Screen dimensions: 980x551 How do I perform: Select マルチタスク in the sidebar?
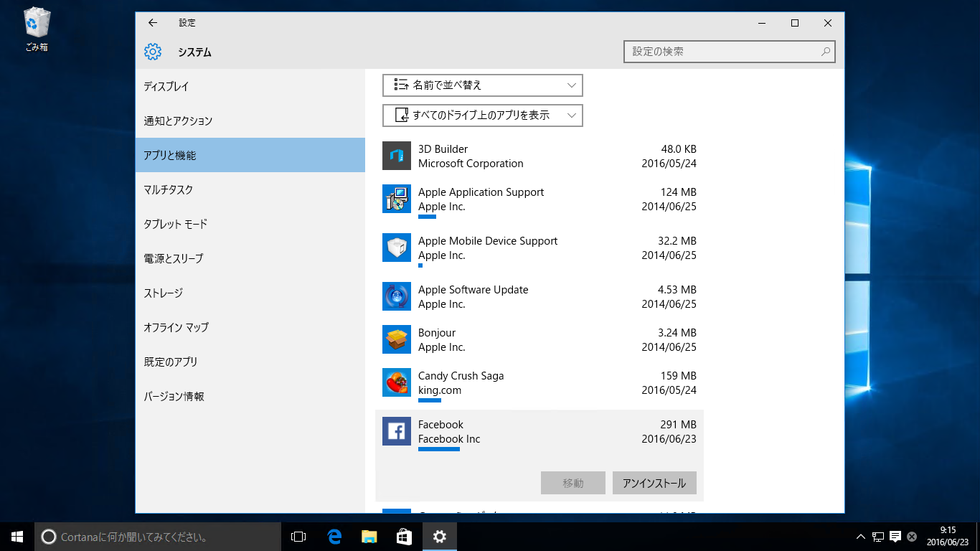250,189
